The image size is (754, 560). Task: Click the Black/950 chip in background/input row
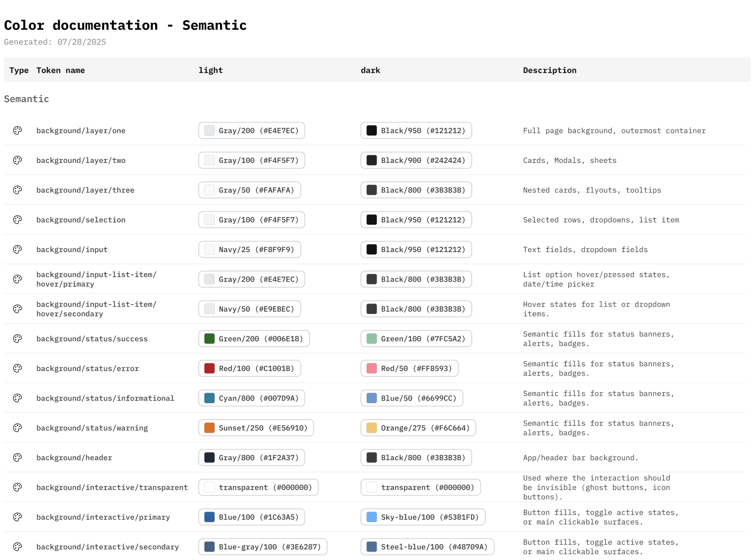tap(416, 250)
